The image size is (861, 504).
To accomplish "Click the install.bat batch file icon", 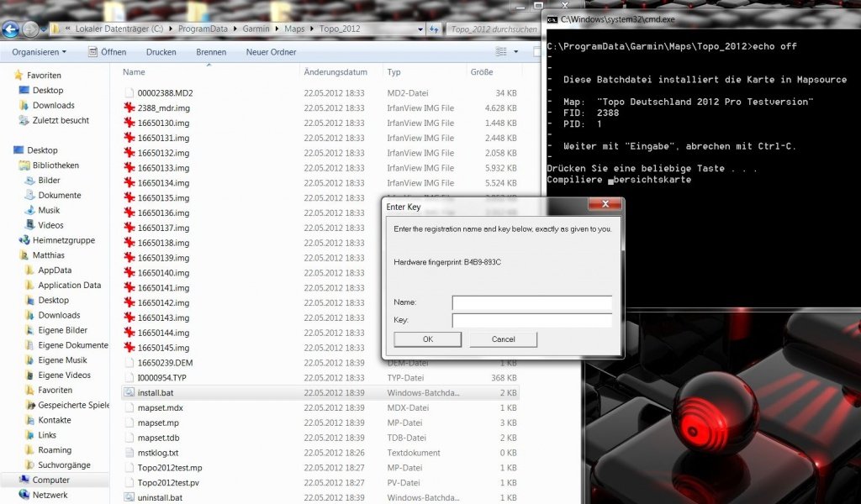I will [129, 392].
